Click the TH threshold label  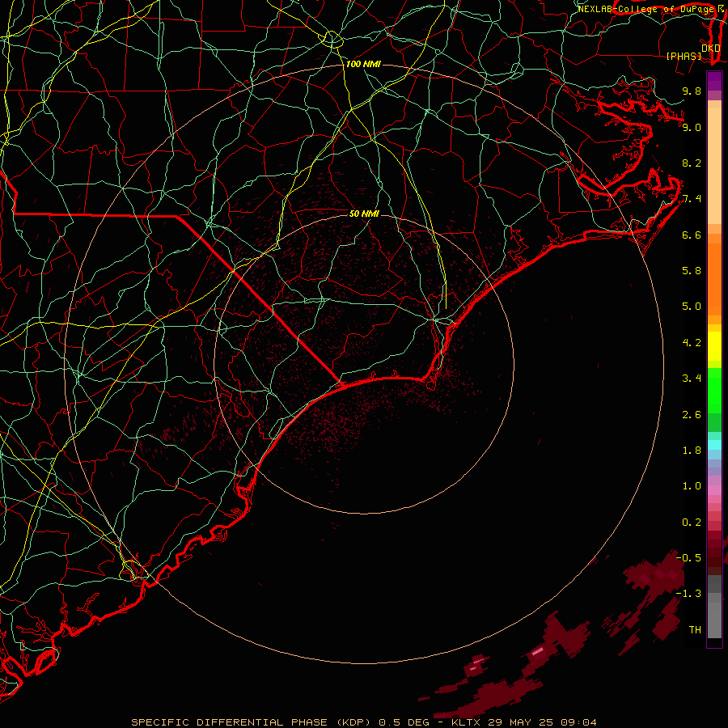pos(695,630)
